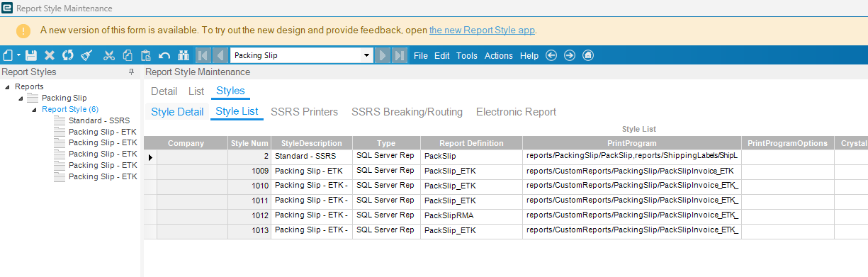The width and height of the screenshot is (868, 277).
Task: Open Search with the binoculars icon
Action: point(183,55)
